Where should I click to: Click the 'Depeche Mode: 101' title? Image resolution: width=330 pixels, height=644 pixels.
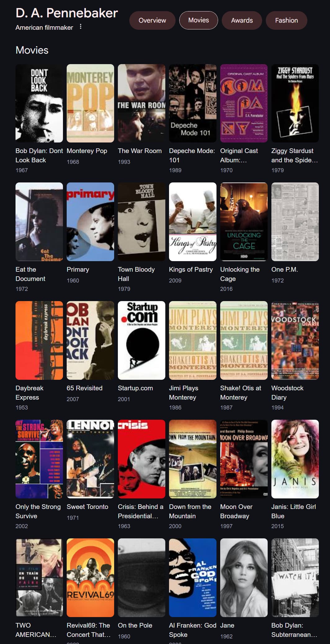(192, 156)
